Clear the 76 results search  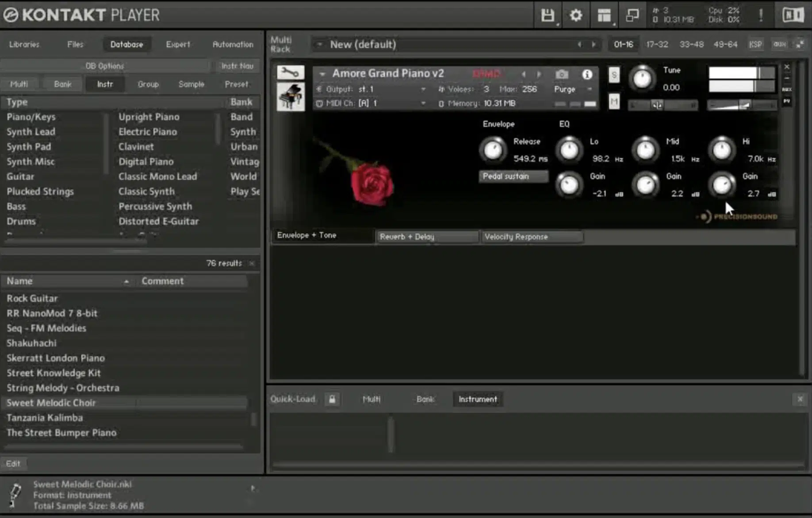[252, 263]
